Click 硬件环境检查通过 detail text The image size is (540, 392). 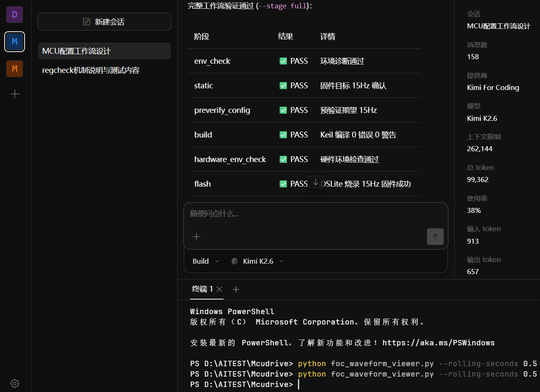(349, 160)
